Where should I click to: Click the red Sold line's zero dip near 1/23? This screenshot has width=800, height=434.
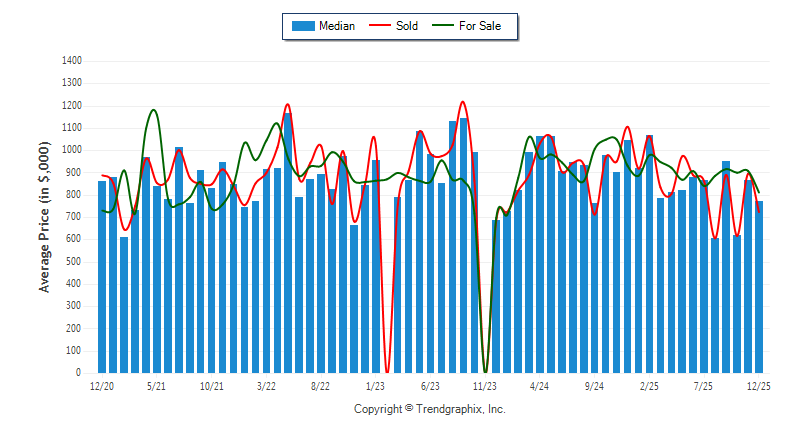(x=387, y=370)
